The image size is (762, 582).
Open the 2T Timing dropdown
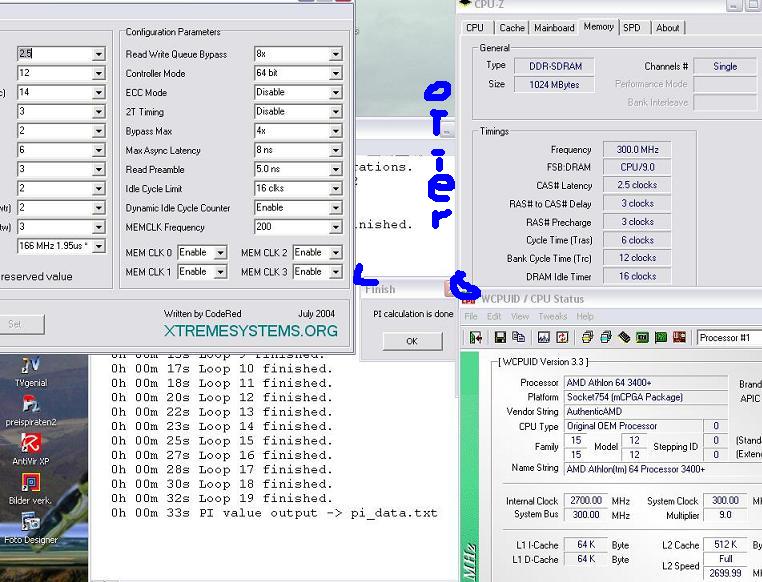(335, 112)
